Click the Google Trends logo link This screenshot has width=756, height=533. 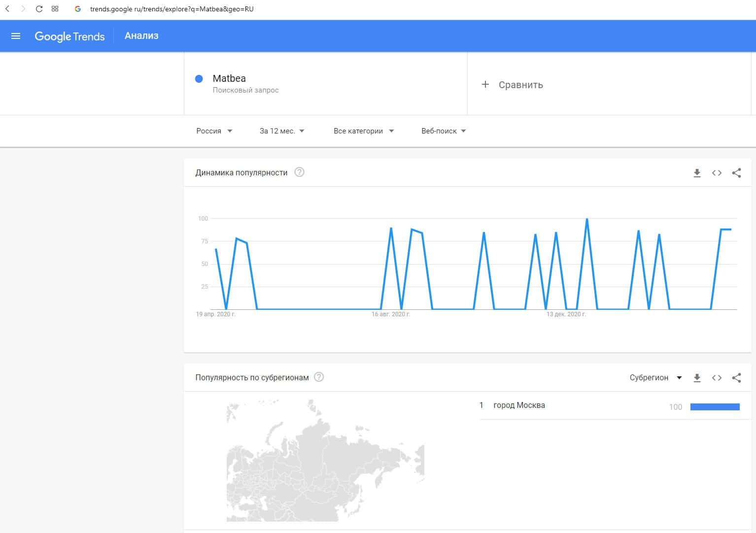coord(69,36)
